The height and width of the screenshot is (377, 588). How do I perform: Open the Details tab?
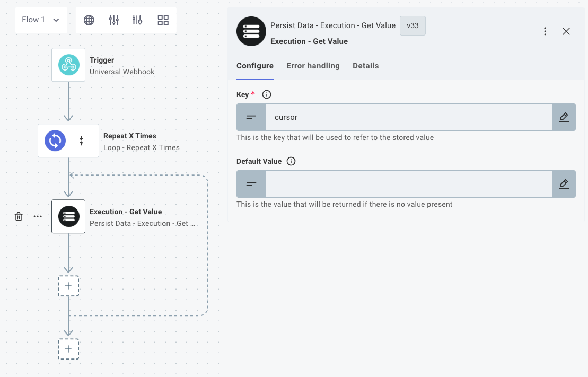coord(365,66)
